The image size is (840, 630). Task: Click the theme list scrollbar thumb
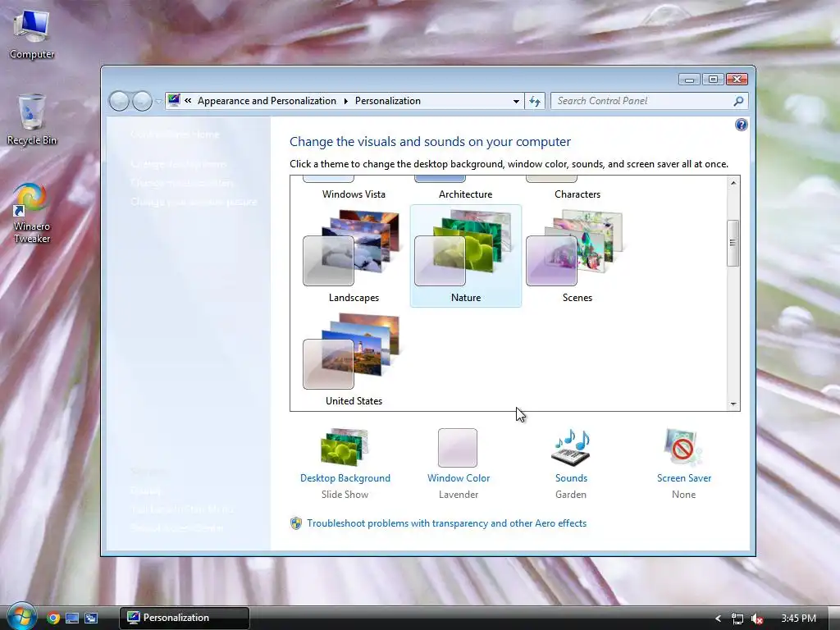pos(733,243)
